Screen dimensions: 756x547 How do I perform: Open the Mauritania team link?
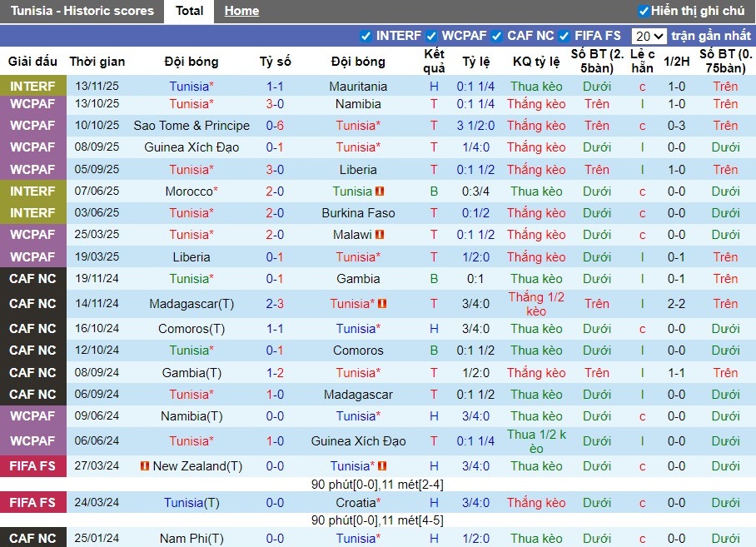coord(358,87)
